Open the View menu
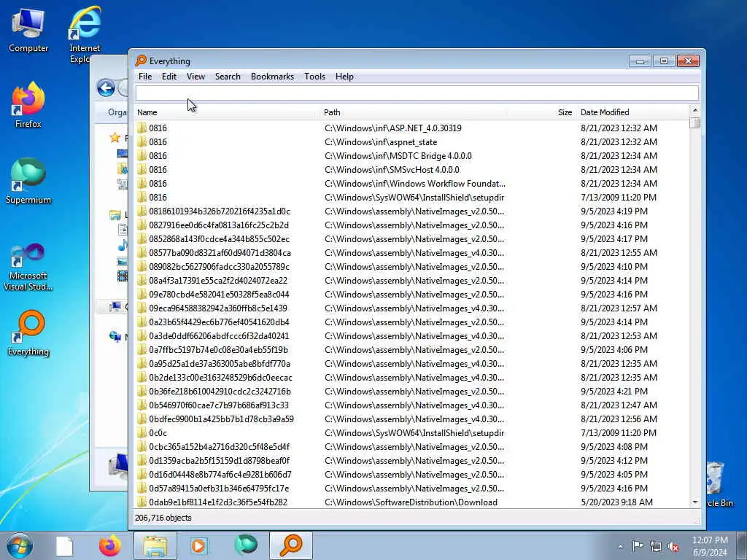This screenshot has height=560, width=747. click(196, 77)
